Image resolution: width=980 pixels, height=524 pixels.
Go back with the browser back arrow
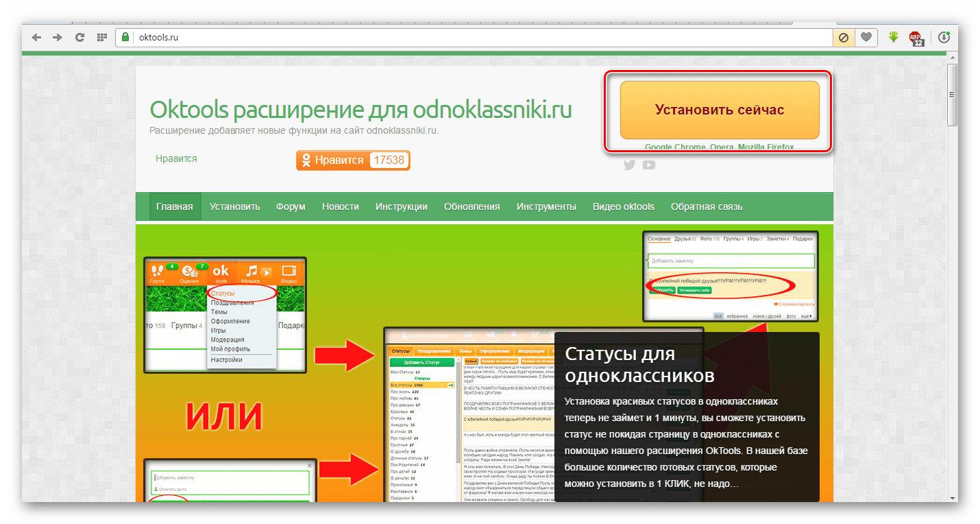coord(36,38)
